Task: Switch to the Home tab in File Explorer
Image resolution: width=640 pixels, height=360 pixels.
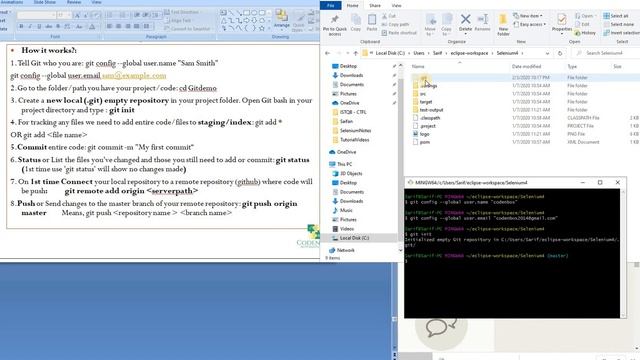Action: tap(353, 5)
